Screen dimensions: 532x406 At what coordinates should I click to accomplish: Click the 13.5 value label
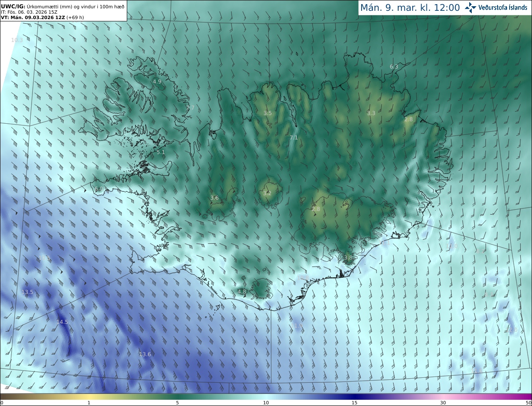point(27,292)
